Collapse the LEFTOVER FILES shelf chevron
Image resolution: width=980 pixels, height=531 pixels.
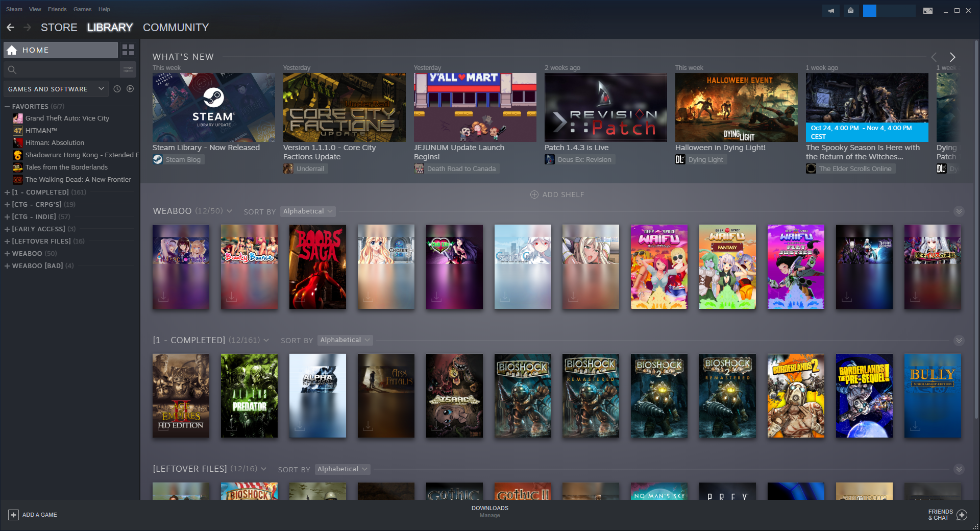click(x=959, y=469)
